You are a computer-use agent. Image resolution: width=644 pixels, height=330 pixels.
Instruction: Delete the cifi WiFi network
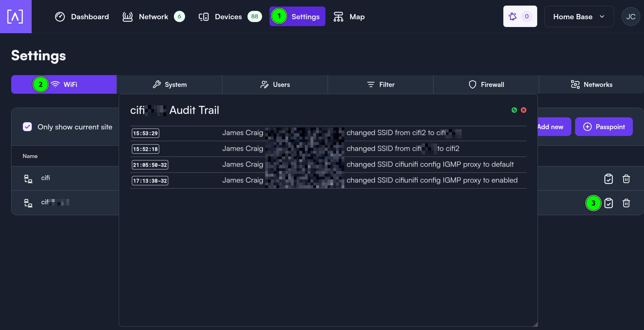click(x=626, y=179)
